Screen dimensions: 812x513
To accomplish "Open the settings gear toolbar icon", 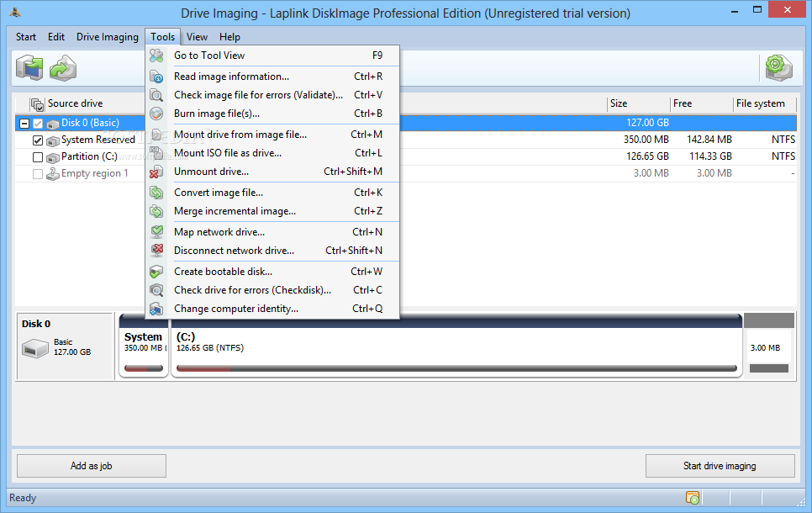I will pos(779,68).
